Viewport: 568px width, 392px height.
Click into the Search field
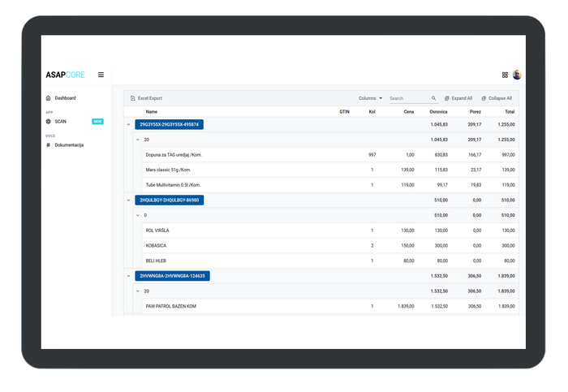pos(409,98)
